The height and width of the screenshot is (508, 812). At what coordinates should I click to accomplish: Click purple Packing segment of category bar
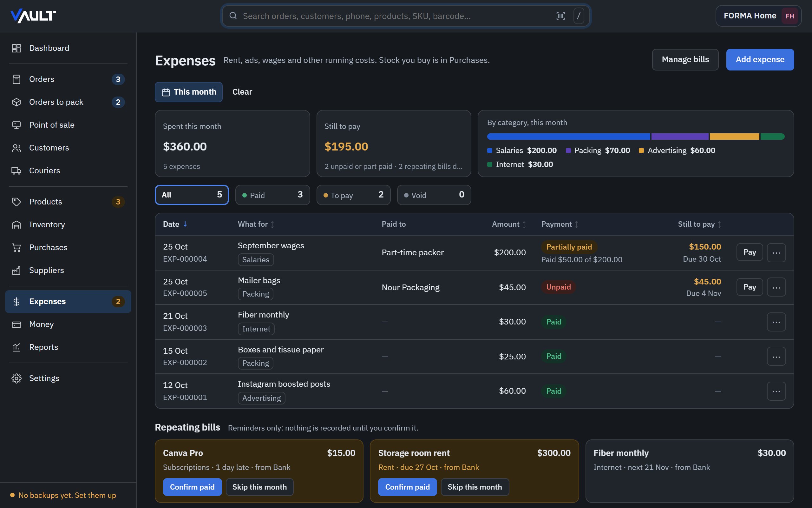680,137
